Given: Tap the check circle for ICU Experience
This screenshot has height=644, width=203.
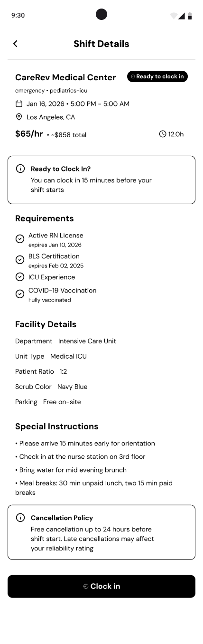Looking at the screenshot, I should coord(20,277).
